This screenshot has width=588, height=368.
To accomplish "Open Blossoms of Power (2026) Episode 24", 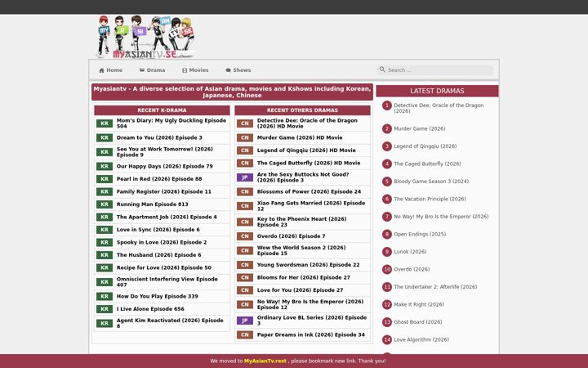I will 309,192.
